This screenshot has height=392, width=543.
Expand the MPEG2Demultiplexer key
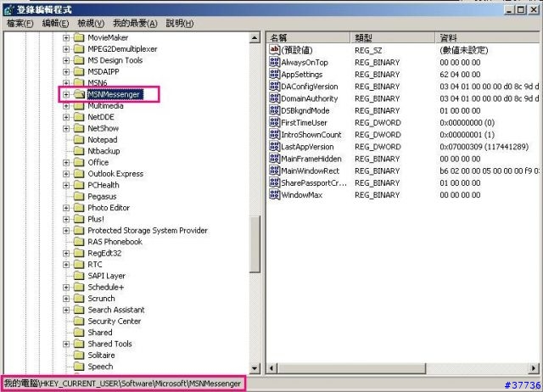coord(66,49)
